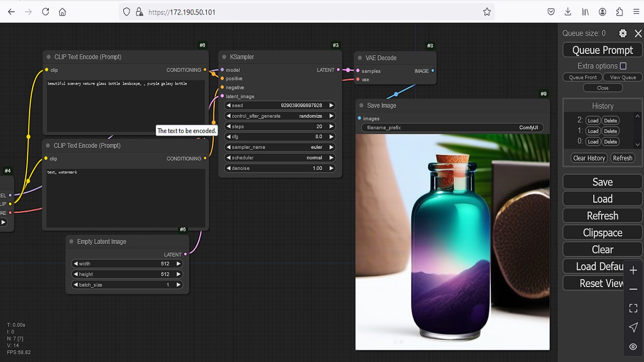Increase steps value with right arrow

(331, 127)
